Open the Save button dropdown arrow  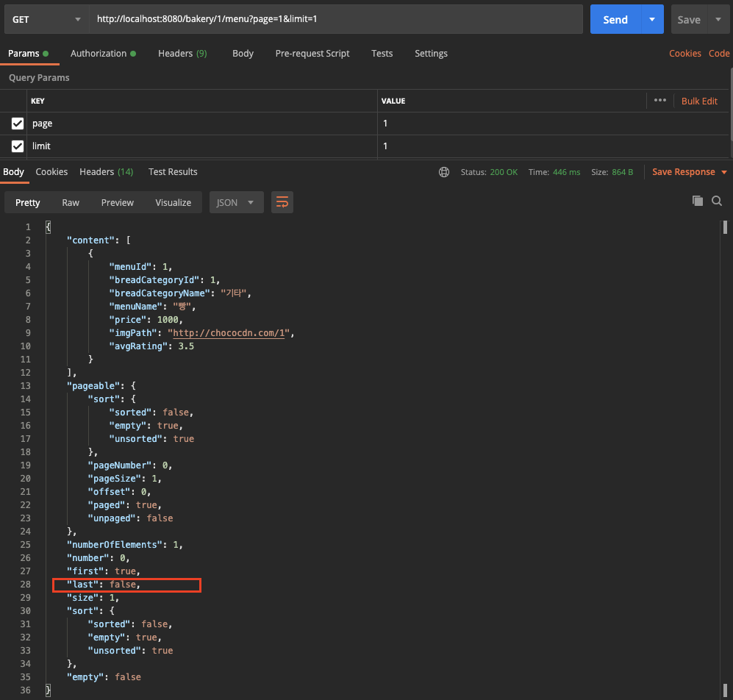point(718,19)
